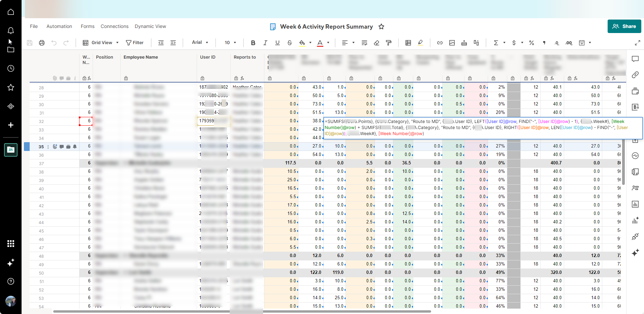Select the Format Painter tool
Viewport: 644px width, 314px height.
tap(389, 43)
